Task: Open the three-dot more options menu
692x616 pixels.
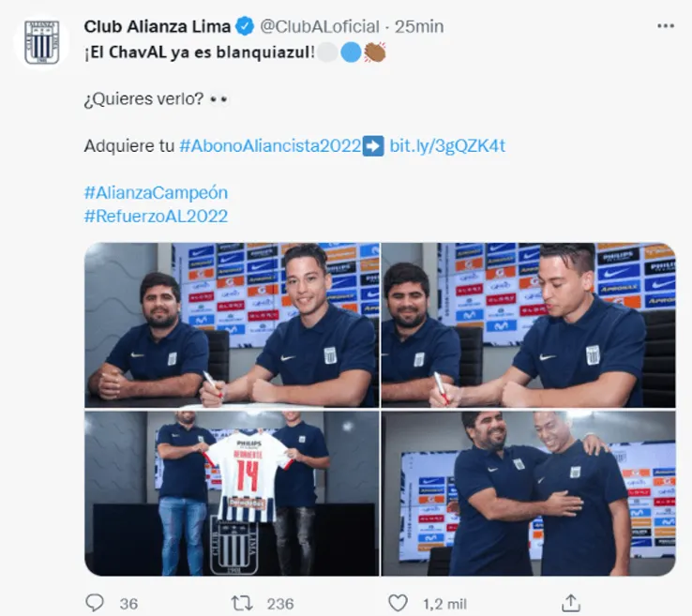Action: [x=666, y=26]
